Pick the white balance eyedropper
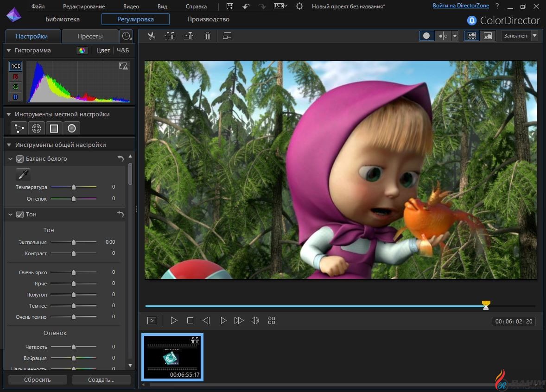The width and height of the screenshot is (546, 392). [23, 174]
